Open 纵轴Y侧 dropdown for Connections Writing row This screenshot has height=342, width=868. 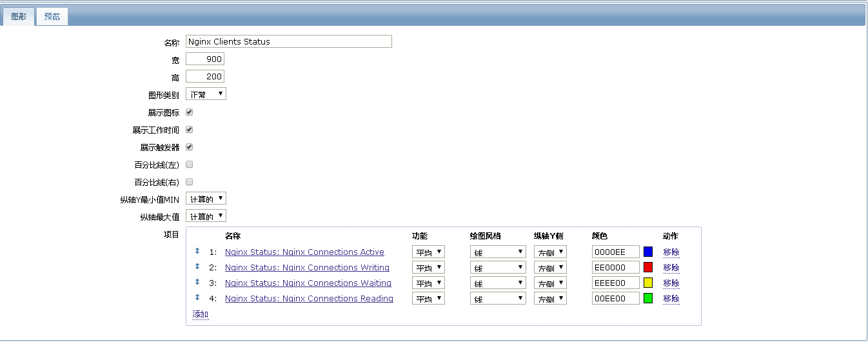tap(550, 267)
